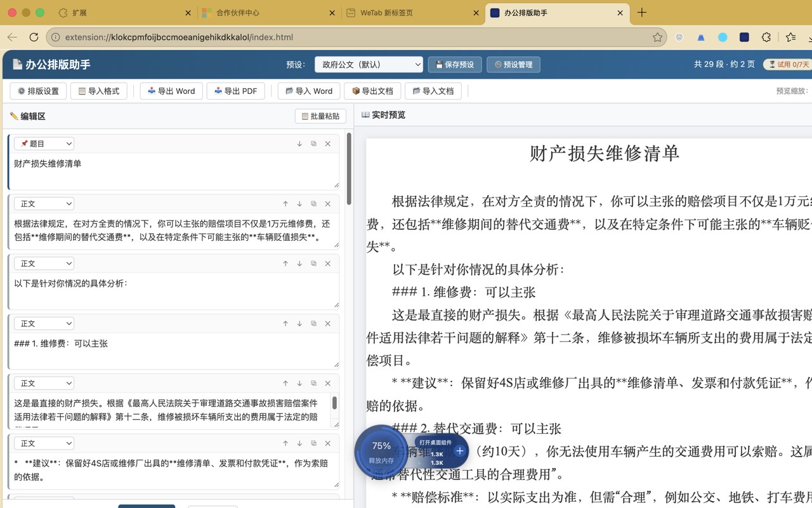Move the 以下是针对你情况 block down

coord(299,264)
